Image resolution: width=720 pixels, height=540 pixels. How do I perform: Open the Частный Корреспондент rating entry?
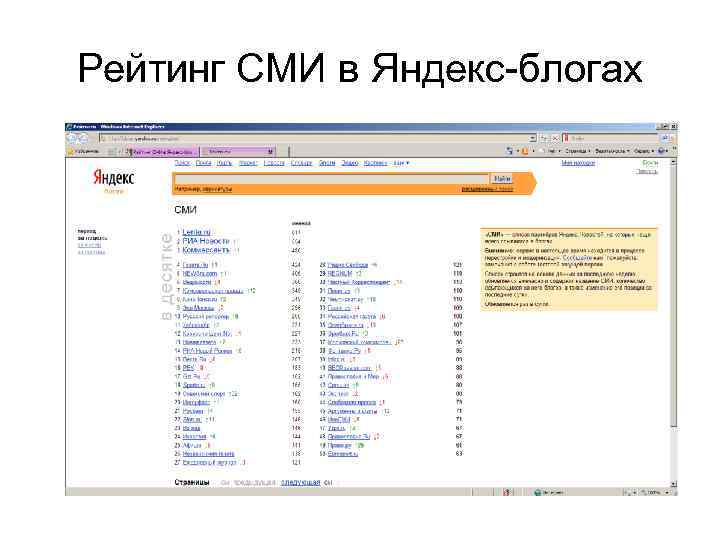tap(359, 282)
